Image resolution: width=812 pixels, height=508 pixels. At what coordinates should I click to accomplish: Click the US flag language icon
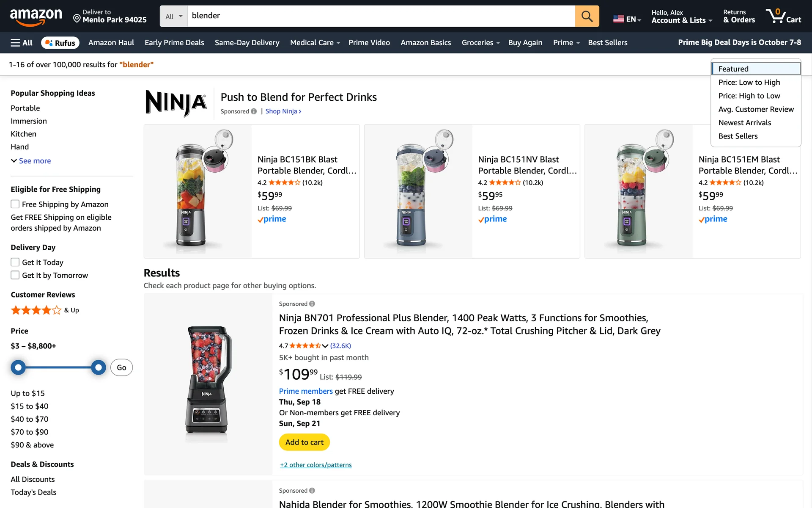[x=618, y=19]
